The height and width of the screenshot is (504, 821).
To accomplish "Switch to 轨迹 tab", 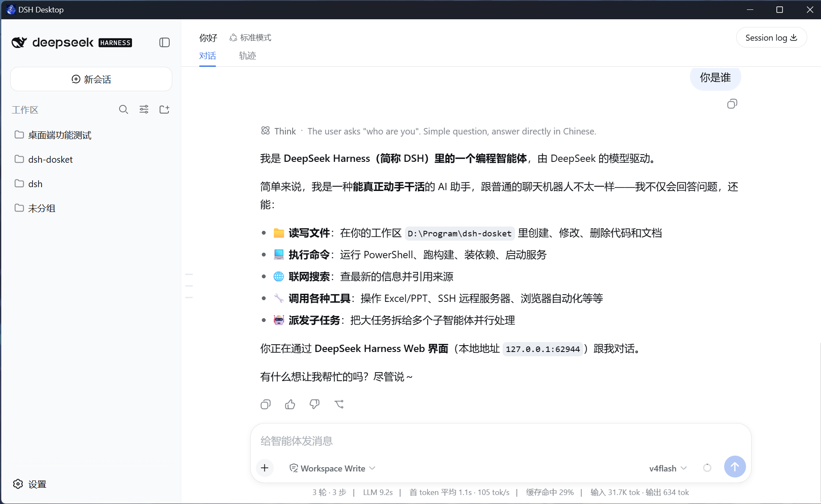I will [247, 56].
